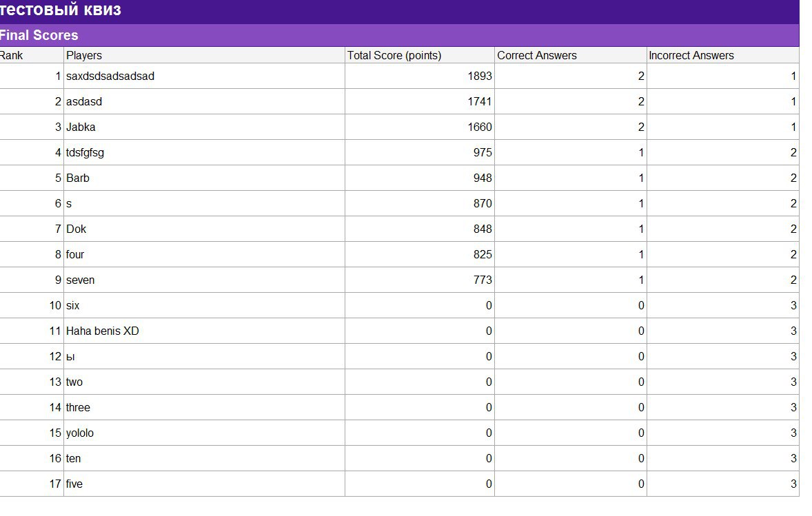Click player name 'asdasd'
Screen dimensions: 812x516
coord(84,101)
